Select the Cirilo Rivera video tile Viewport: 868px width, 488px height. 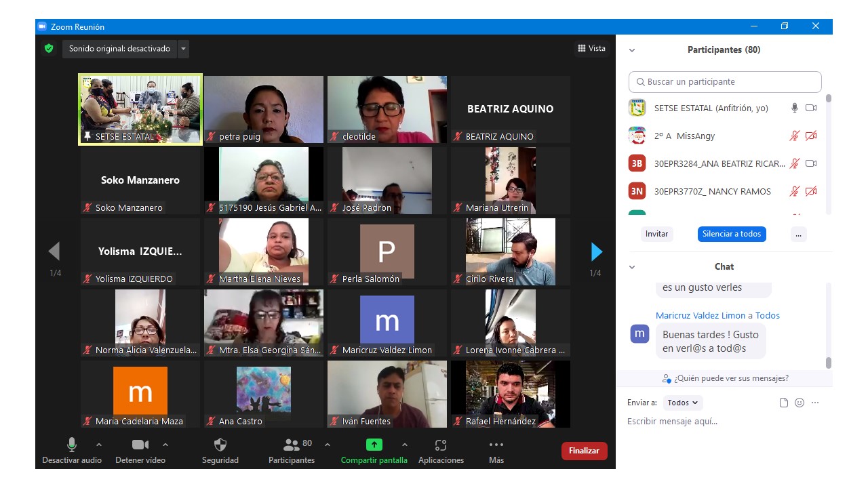click(x=511, y=251)
